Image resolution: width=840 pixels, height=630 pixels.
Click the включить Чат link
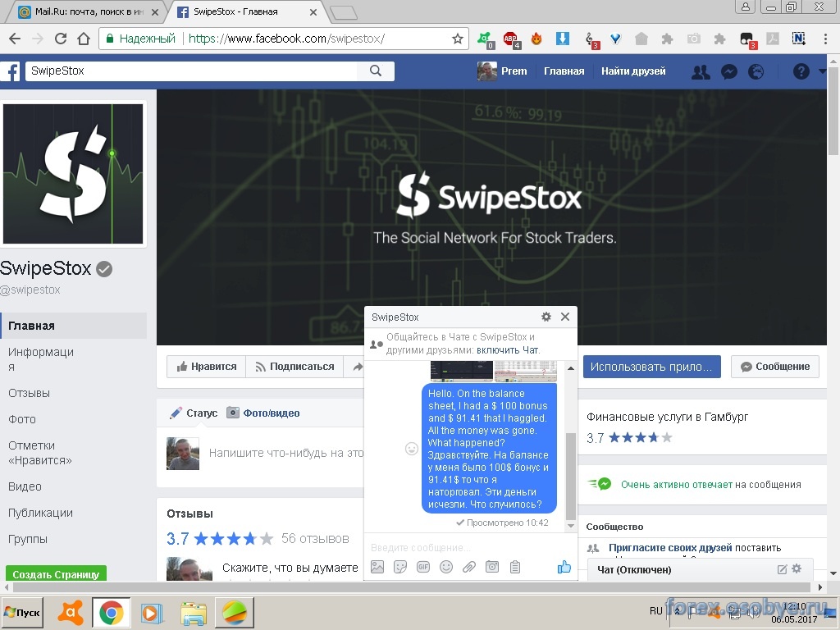(507, 349)
